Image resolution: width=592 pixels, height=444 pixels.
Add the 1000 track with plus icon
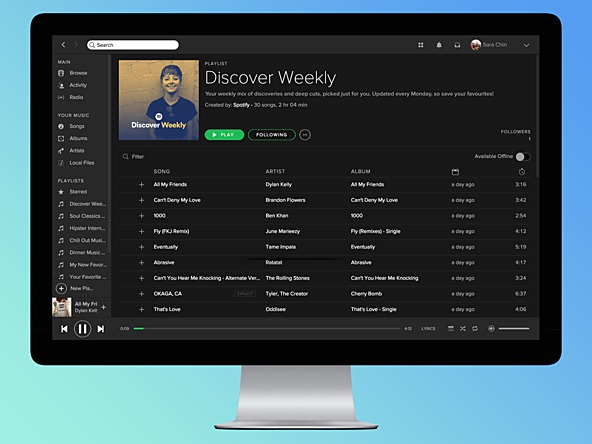142,216
